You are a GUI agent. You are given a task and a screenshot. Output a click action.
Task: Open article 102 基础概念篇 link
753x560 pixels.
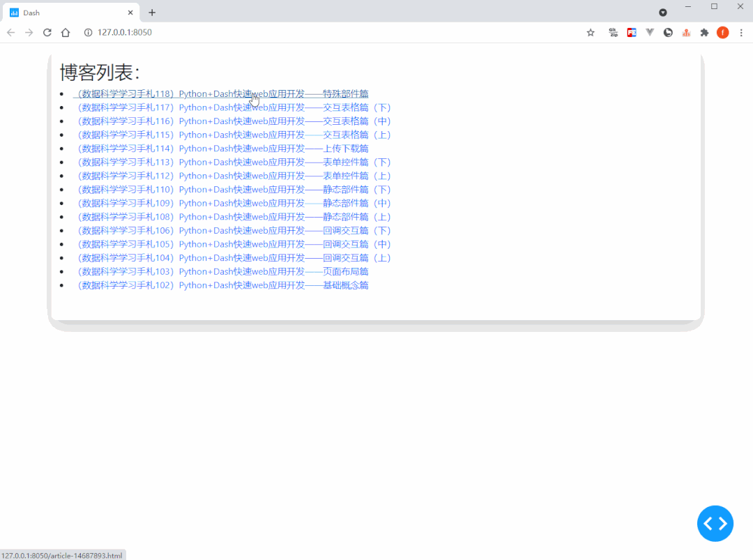point(223,285)
